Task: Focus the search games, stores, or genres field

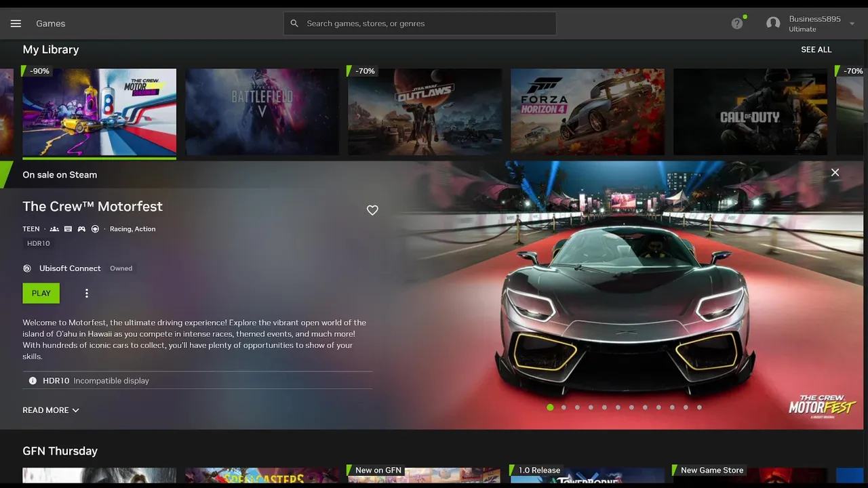Action: pyautogui.click(x=420, y=24)
